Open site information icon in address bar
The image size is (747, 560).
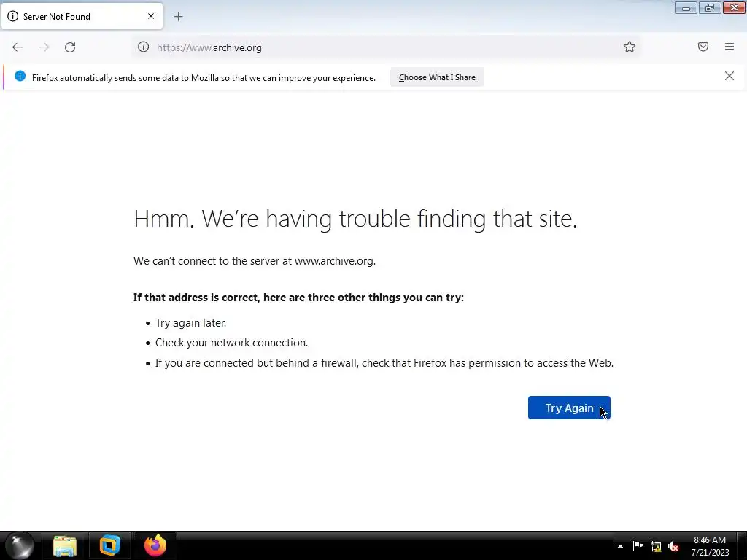click(x=144, y=47)
